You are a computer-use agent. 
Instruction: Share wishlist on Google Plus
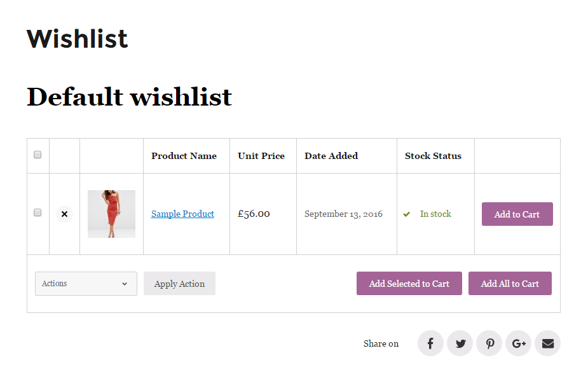tap(519, 343)
